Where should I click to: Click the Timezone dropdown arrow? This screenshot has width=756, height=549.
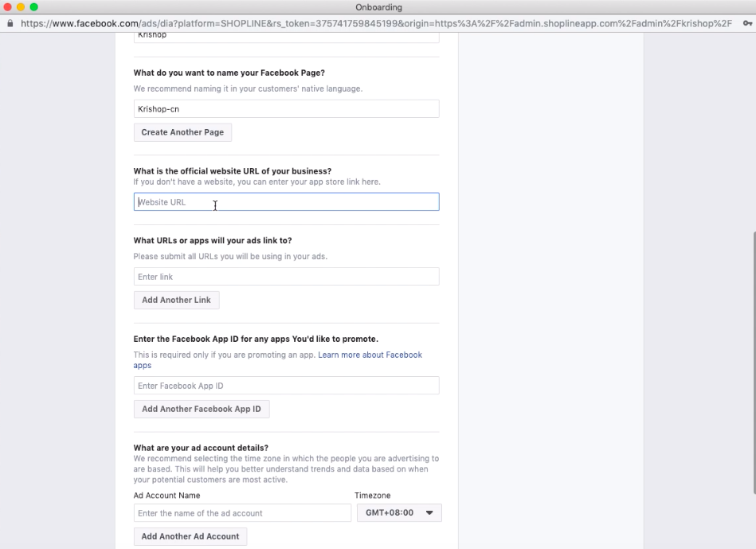[x=429, y=513]
